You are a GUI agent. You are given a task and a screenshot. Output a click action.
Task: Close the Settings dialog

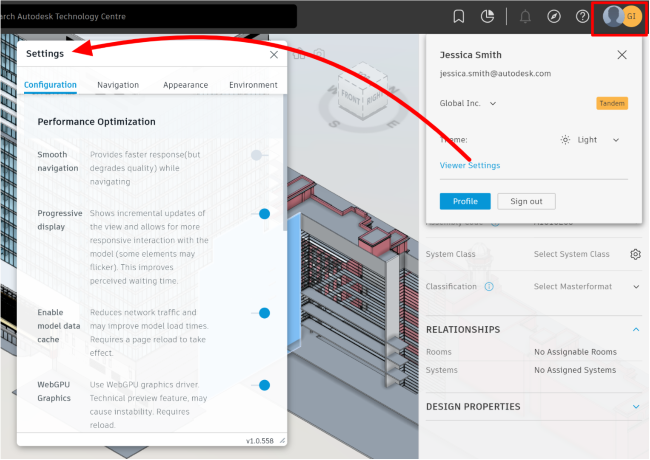coord(274,55)
